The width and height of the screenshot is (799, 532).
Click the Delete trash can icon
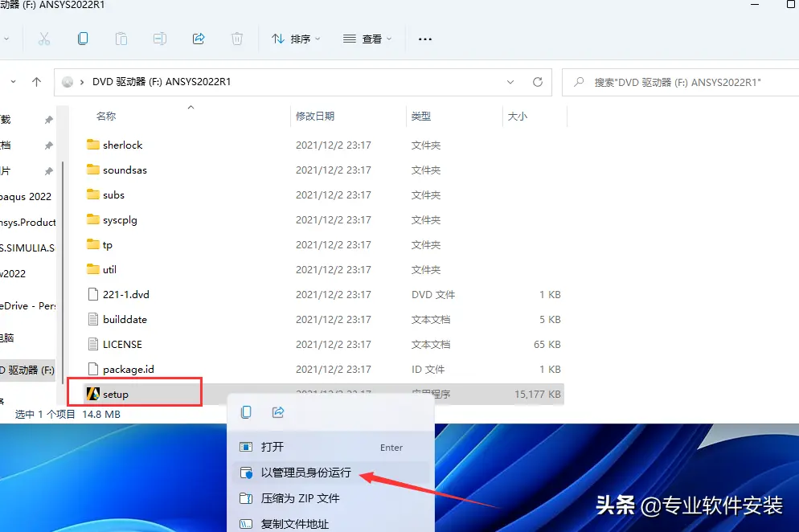pos(237,39)
